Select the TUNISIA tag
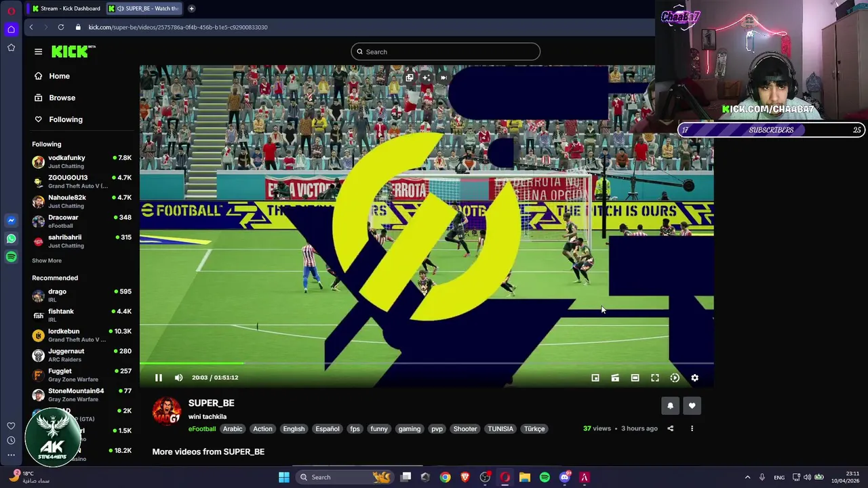Image resolution: width=868 pixels, height=488 pixels. coord(500,428)
